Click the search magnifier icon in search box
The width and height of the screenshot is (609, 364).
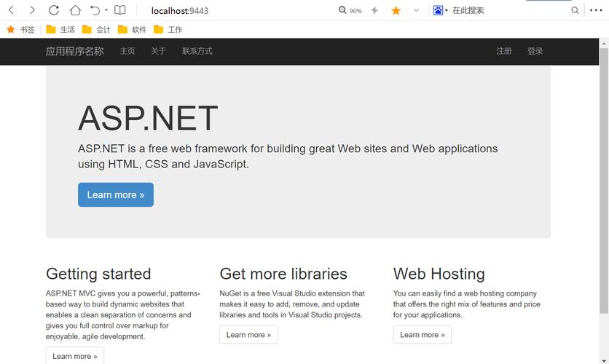tap(575, 10)
